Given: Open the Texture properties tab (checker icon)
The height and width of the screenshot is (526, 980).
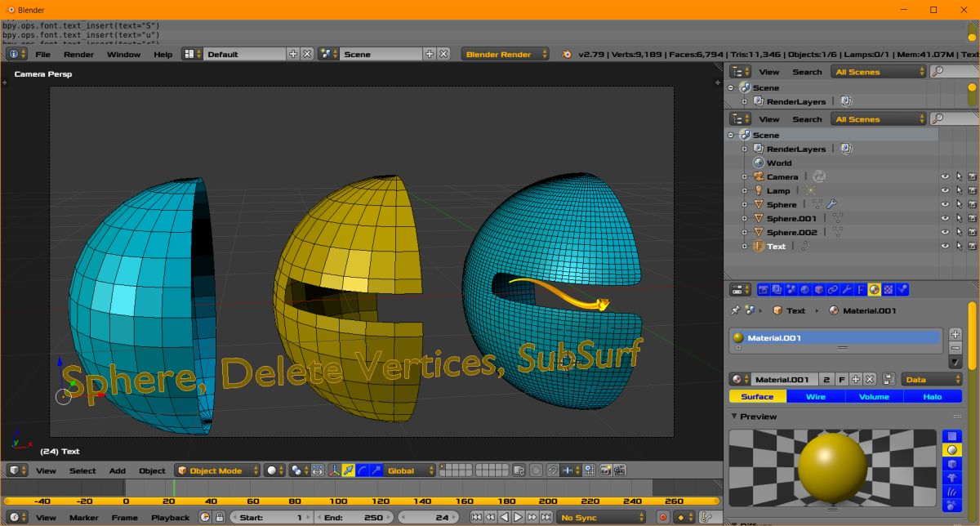Looking at the screenshot, I should [x=889, y=289].
